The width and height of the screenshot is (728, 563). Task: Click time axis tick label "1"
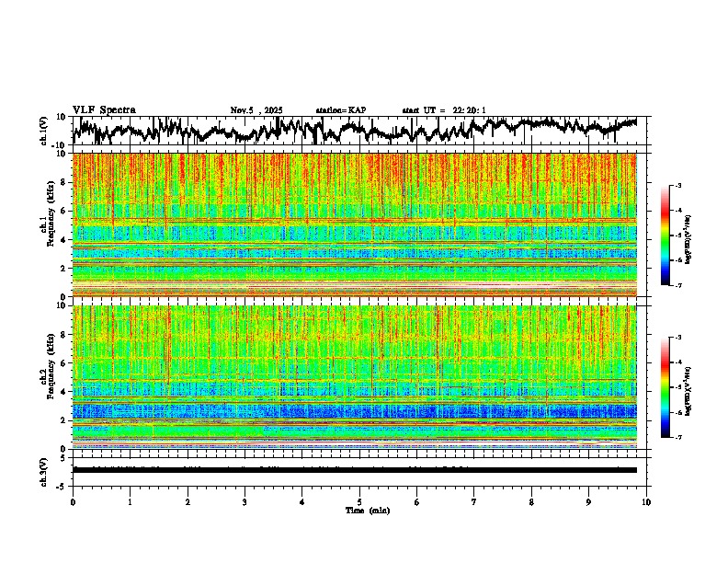tap(130, 502)
